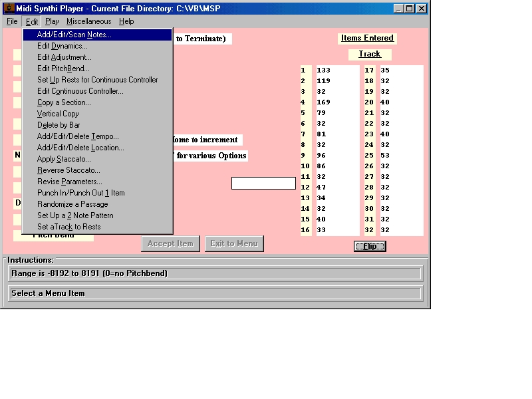
Task: Click the Accept Item button
Action: [x=170, y=243]
